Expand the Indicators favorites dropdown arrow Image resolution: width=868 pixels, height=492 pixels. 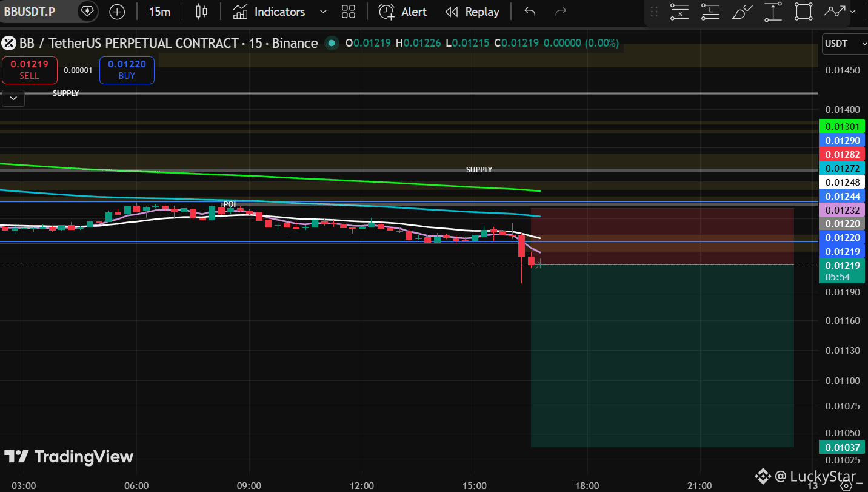pos(323,12)
